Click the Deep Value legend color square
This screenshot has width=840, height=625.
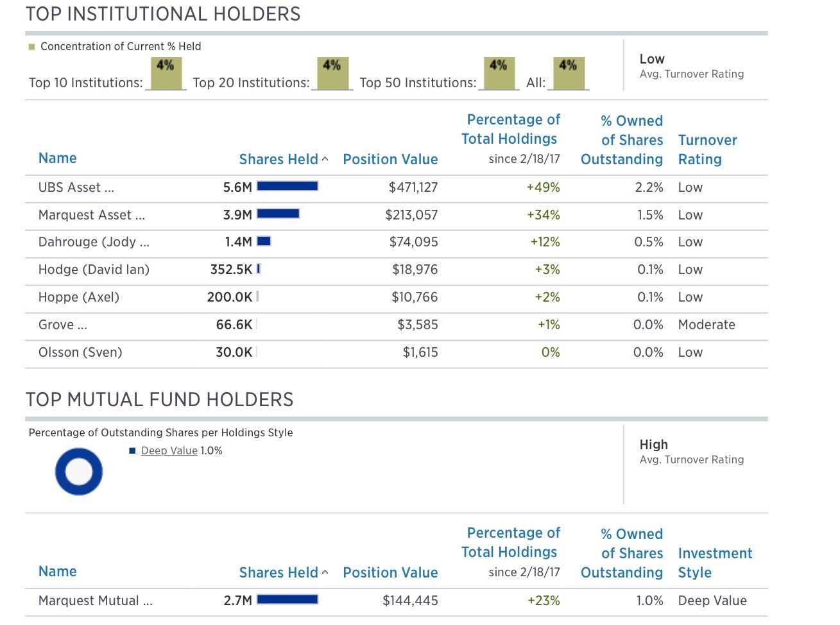pos(131,450)
